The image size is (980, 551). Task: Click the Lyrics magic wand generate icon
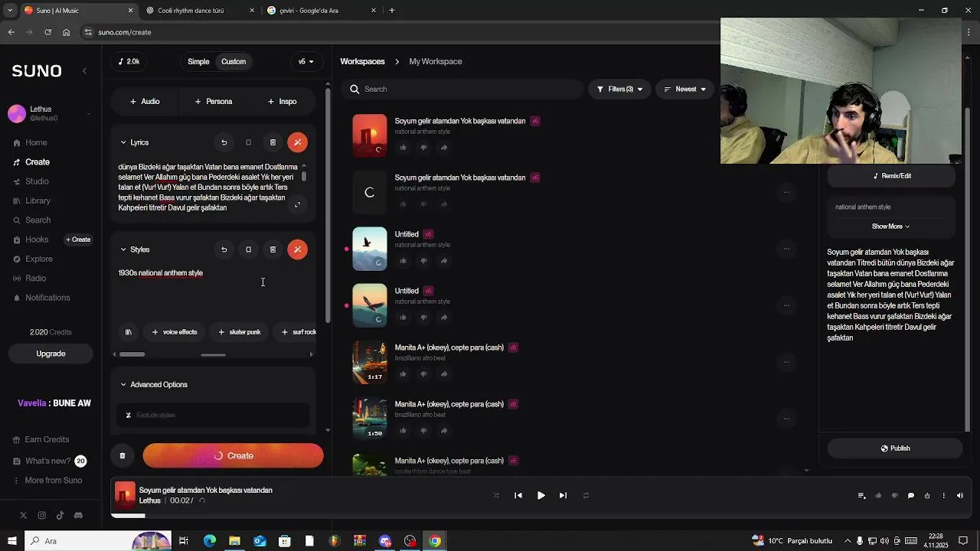coord(298,142)
